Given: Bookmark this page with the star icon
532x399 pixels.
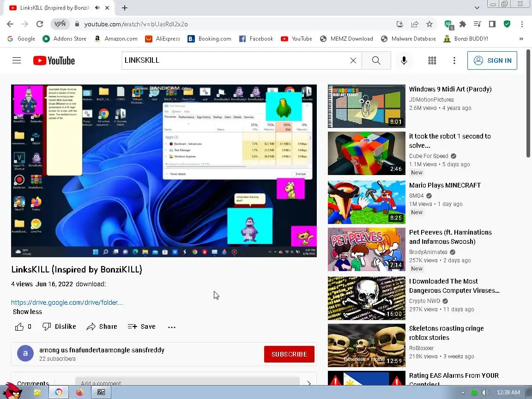Looking at the screenshot, I should point(429,24).
